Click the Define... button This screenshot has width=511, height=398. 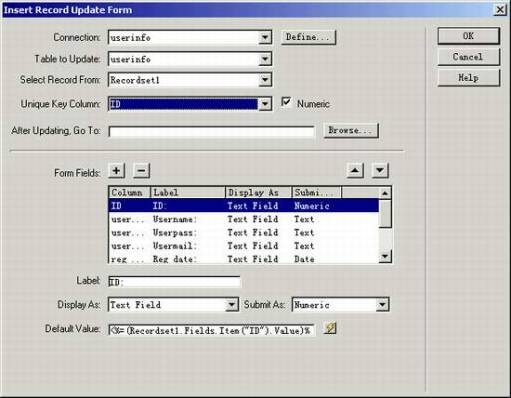308,37
